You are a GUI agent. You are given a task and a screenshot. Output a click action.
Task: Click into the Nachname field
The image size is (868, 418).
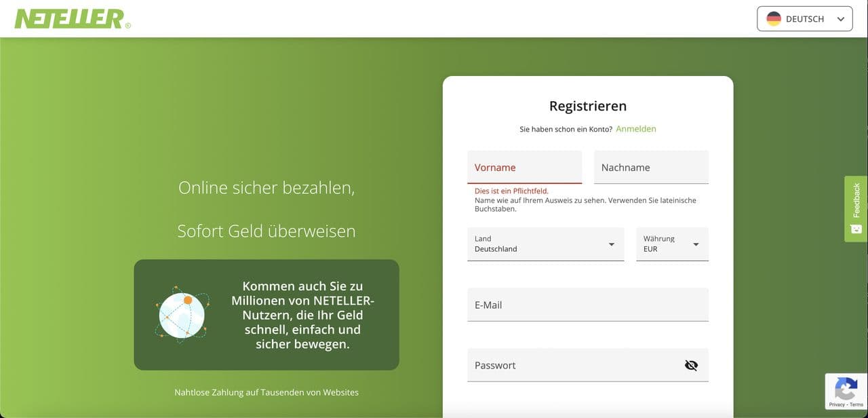pyautogui.click(x=651, y=168)
